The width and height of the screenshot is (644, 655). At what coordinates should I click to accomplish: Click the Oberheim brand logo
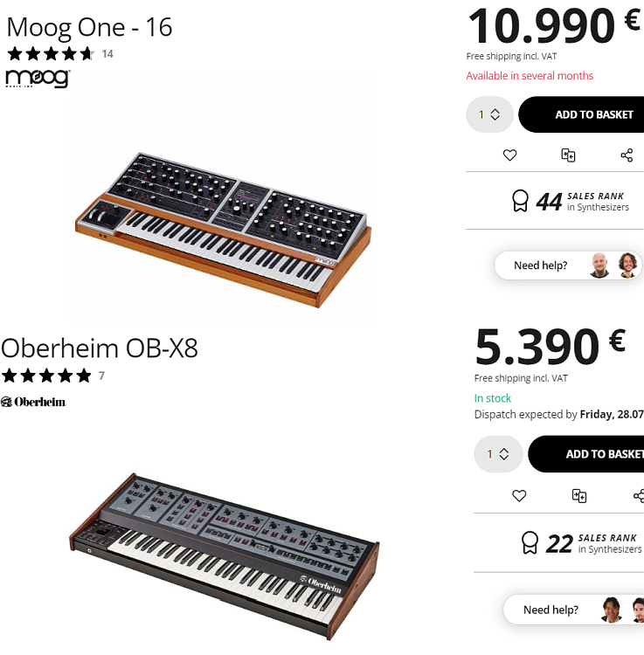click(33, 402)
